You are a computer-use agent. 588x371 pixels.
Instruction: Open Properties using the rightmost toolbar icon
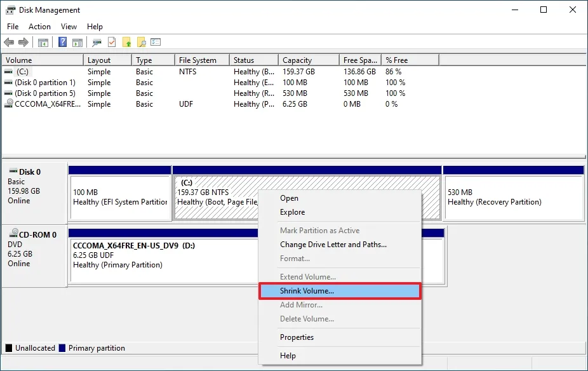coord(154,42)
